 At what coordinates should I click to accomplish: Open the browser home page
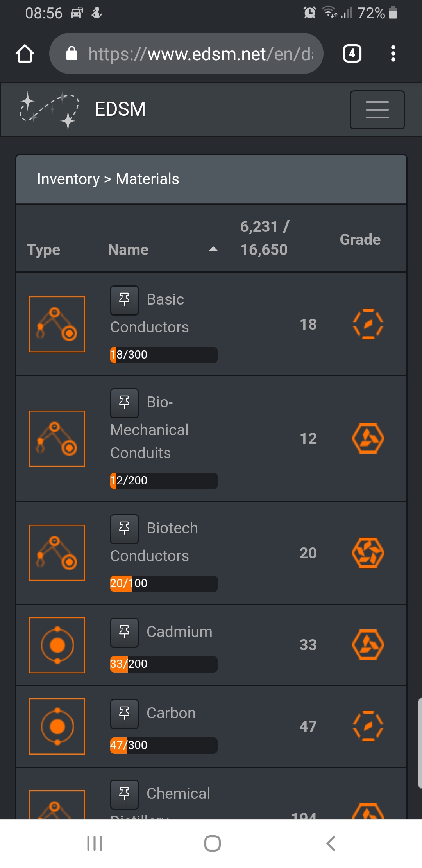tap(25, 54)
